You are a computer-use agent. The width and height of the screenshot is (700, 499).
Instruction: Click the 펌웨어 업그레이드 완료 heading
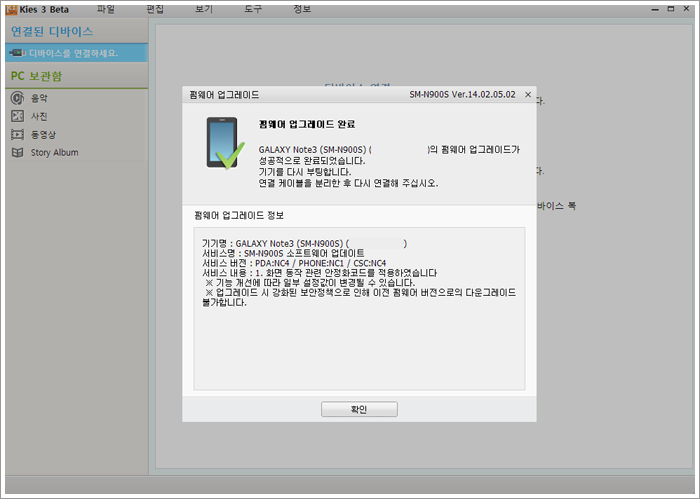pyautogui.click(x=307, y=124)
